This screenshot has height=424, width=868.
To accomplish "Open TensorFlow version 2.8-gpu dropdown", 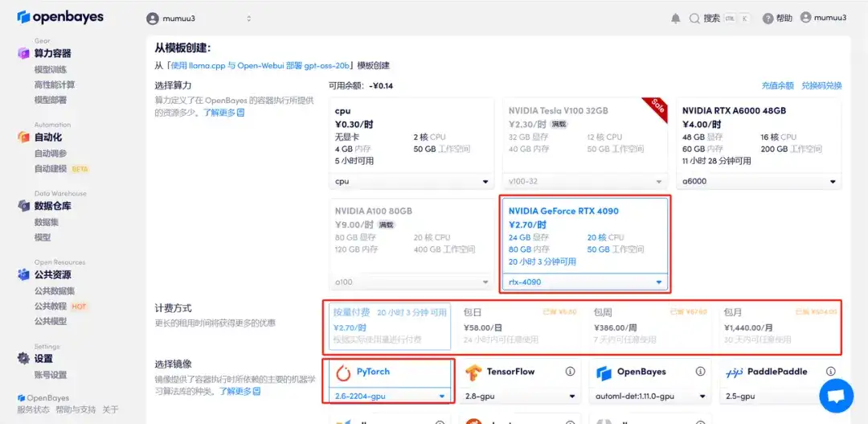I will click(520, 397).
